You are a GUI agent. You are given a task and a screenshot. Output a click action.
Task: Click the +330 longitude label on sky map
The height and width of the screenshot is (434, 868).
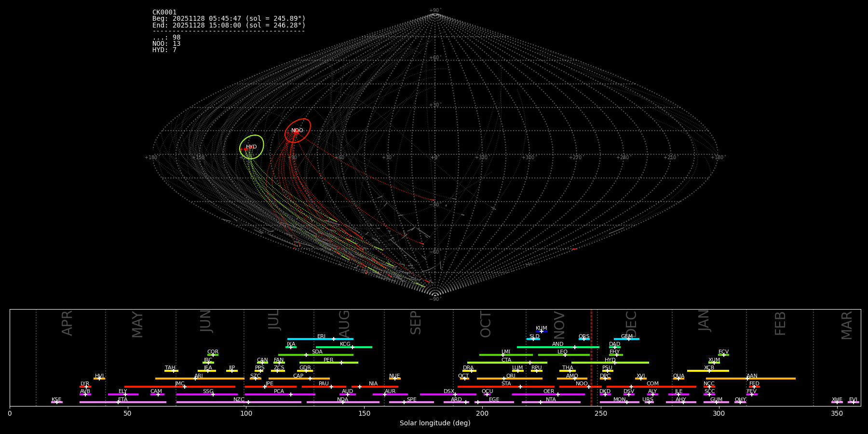coord(481,158)
